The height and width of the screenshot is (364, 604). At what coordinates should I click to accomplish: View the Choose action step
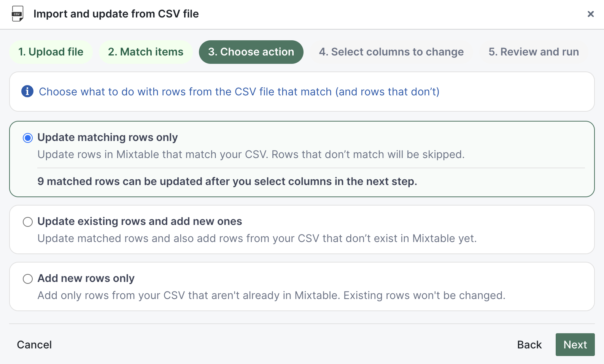click(x=251, y=52)
